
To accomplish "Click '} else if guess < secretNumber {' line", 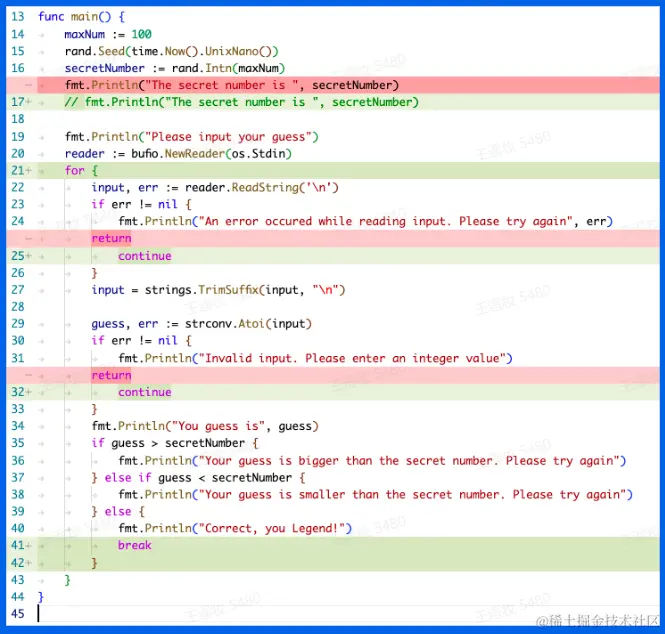I will (198, 478).
